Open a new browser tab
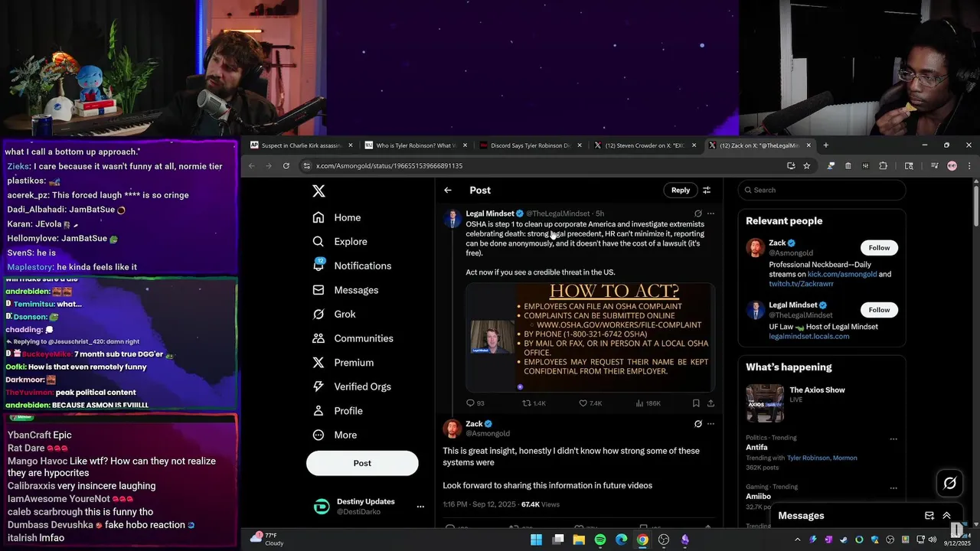The height and width of the screenshot is (551, 980). tap(825, 145)
